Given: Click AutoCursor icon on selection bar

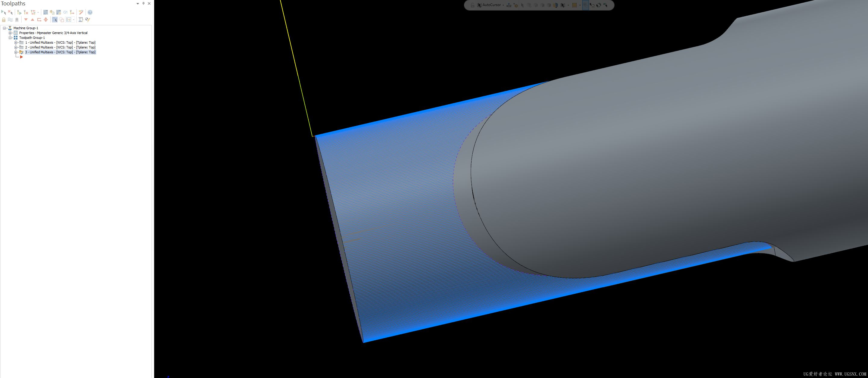Looking at the screenshot, I should [480, 5].
